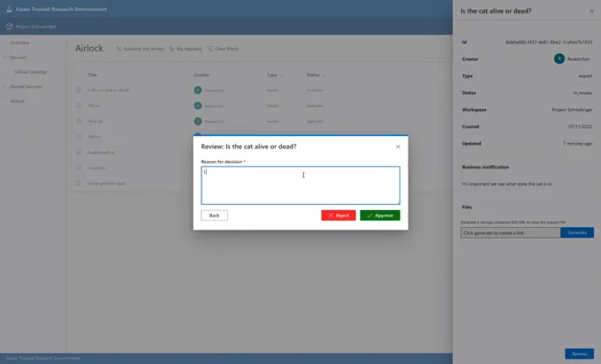Filter requests by My requests

tap(186, 49)
